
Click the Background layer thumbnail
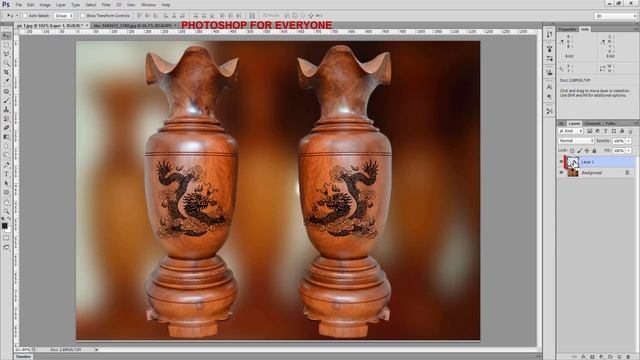(x=573, y=173)
